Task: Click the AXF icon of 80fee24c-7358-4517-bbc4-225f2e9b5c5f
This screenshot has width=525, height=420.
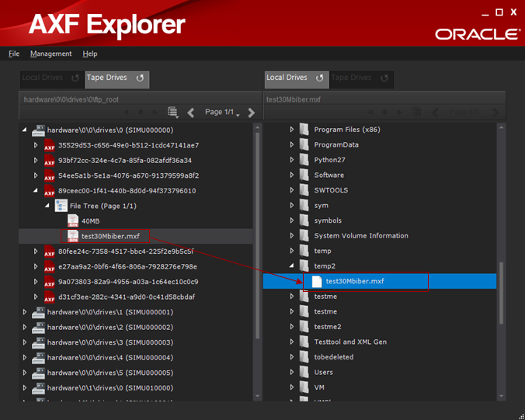Action: (50, 252)
